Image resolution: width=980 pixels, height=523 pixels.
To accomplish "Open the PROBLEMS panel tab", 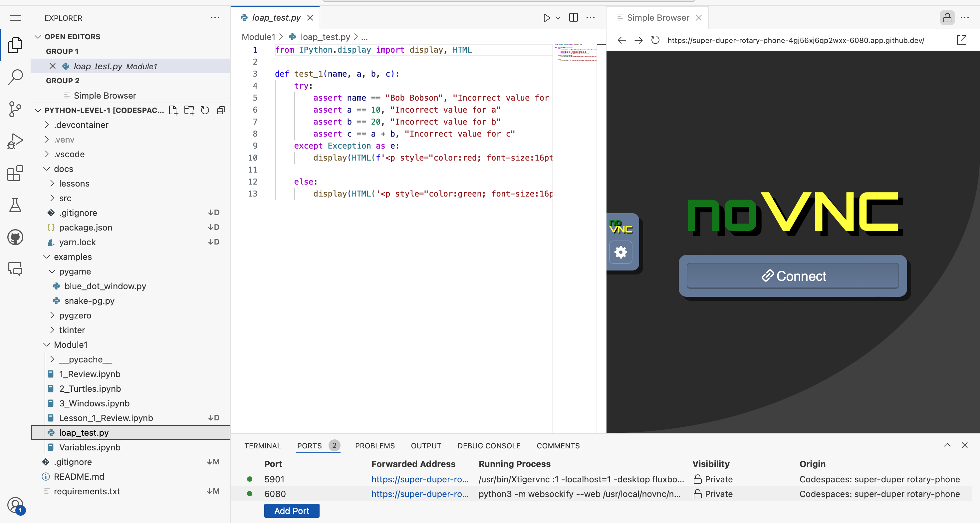I will coord(375,446).
